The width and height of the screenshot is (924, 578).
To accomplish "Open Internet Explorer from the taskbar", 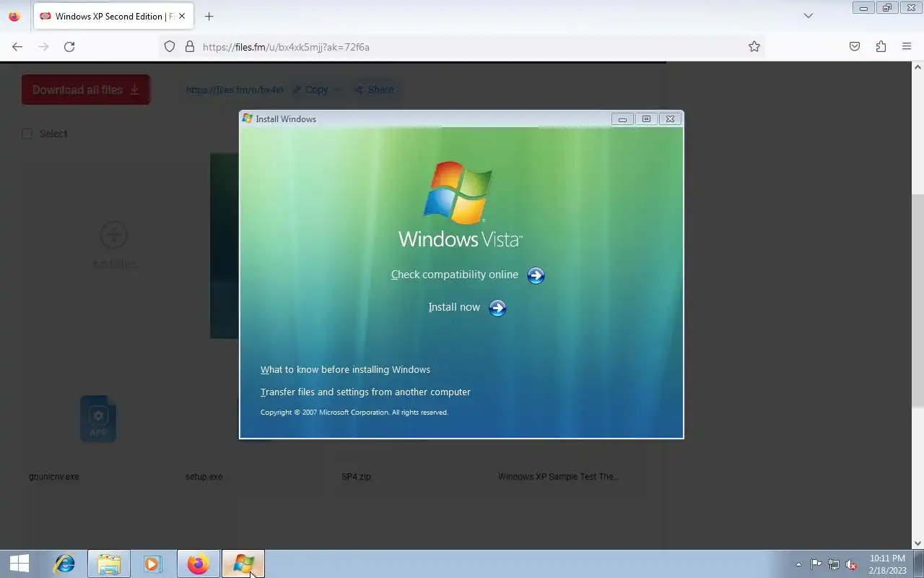I will point(65,564).
